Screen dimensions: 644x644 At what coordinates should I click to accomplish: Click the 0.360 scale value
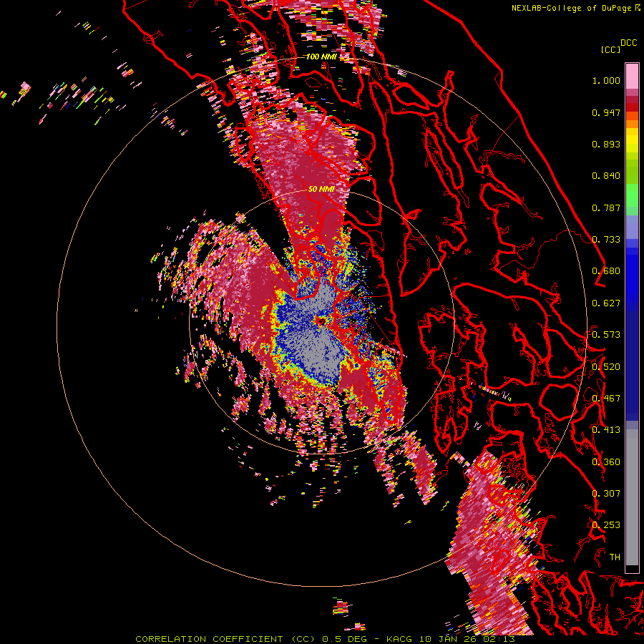click(606, 462)
